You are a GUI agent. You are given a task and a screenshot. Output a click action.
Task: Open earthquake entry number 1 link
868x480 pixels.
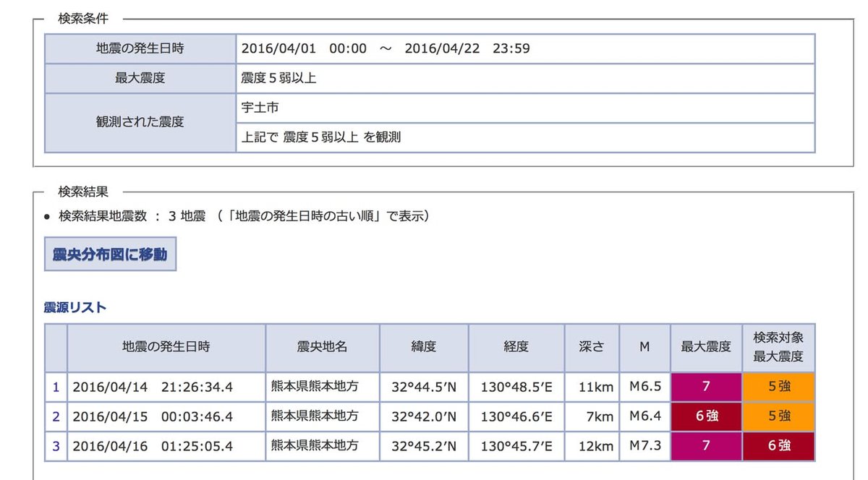coord(56,387)
